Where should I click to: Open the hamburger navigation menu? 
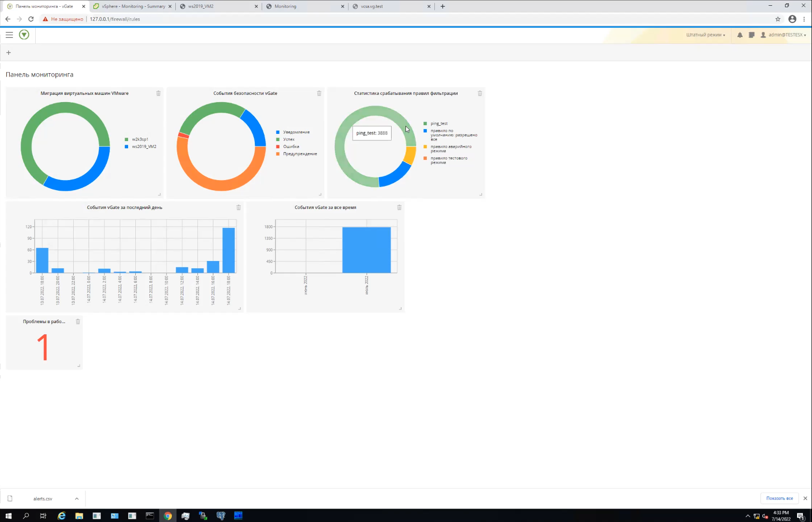click(x=9, y=35)
